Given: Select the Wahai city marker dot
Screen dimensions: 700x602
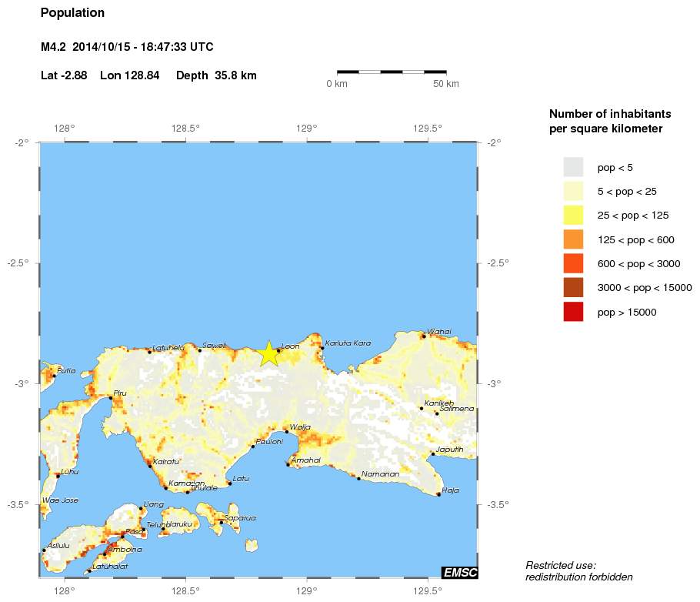Looking at the screenshot, I should 424,336.
